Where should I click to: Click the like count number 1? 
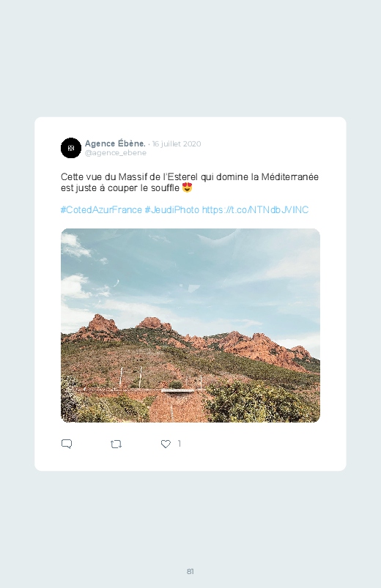coord(180,444)
